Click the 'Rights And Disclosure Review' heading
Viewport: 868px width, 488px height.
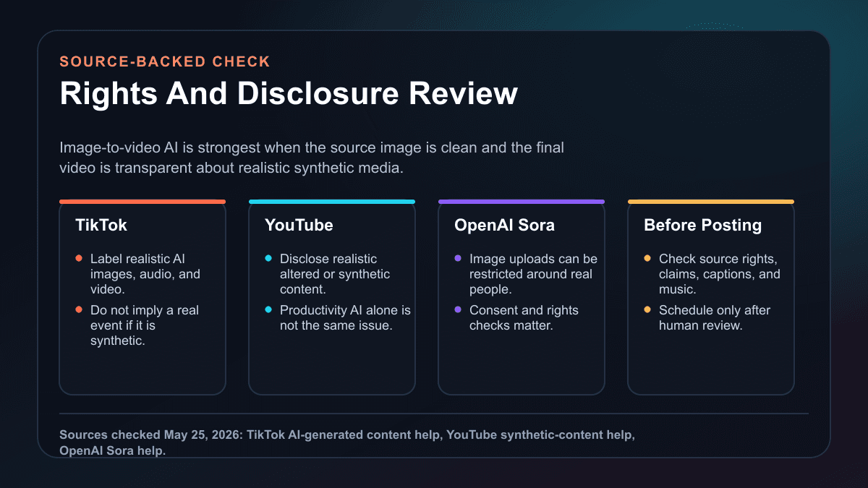pyautogui.click(x=289, y=95)
